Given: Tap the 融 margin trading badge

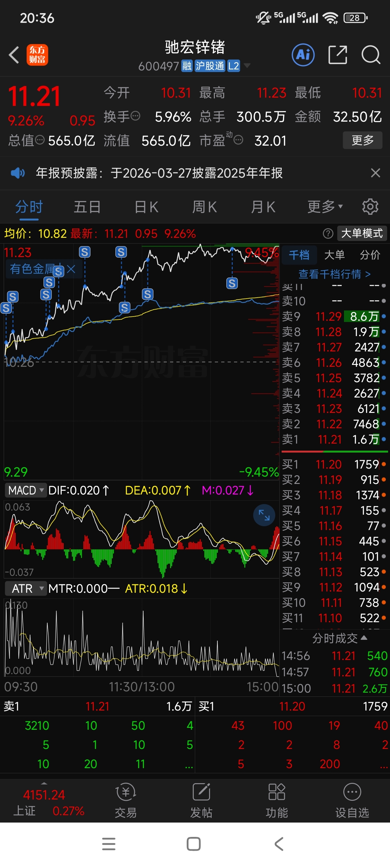Looking at the screenshot, I should coord(187,66).
